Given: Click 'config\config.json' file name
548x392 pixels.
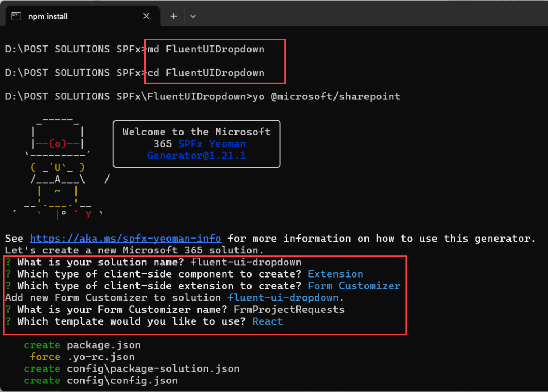Looking at the screenshot, I should point(123,380).
